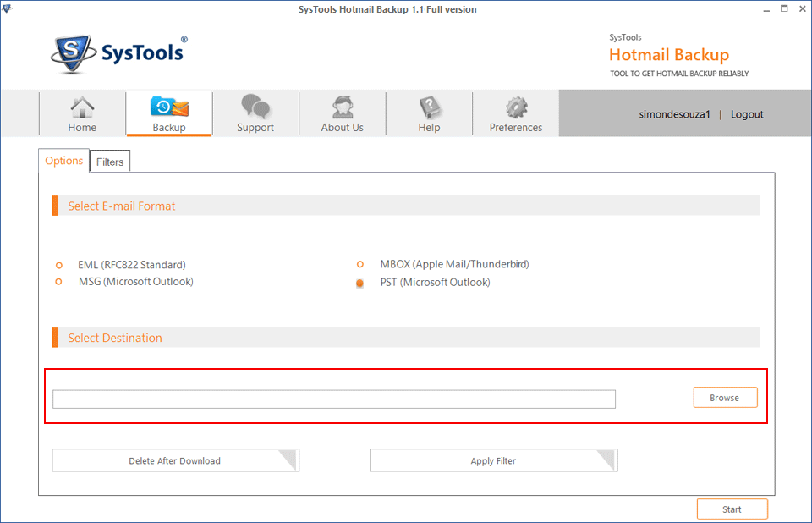Click the Select Destination heading
The image size is (812, 523).
click(115, 338)
